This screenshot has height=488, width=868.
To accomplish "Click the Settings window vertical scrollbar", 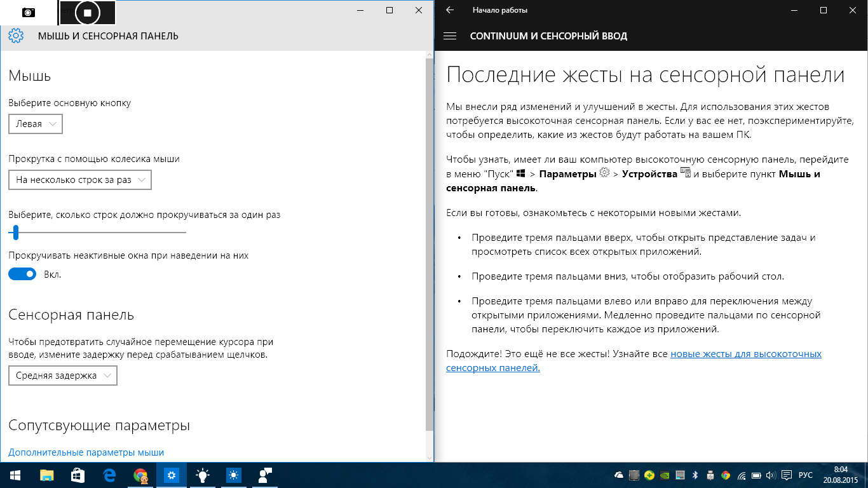I will (x=430, y=245).
